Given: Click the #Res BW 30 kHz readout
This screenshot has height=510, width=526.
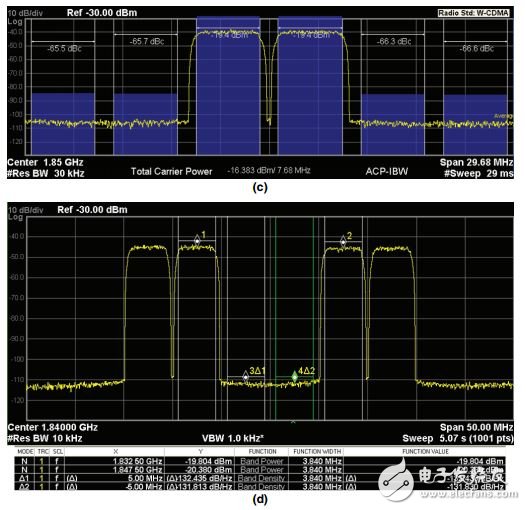Looking at the screenshot, I should (46, 173).
